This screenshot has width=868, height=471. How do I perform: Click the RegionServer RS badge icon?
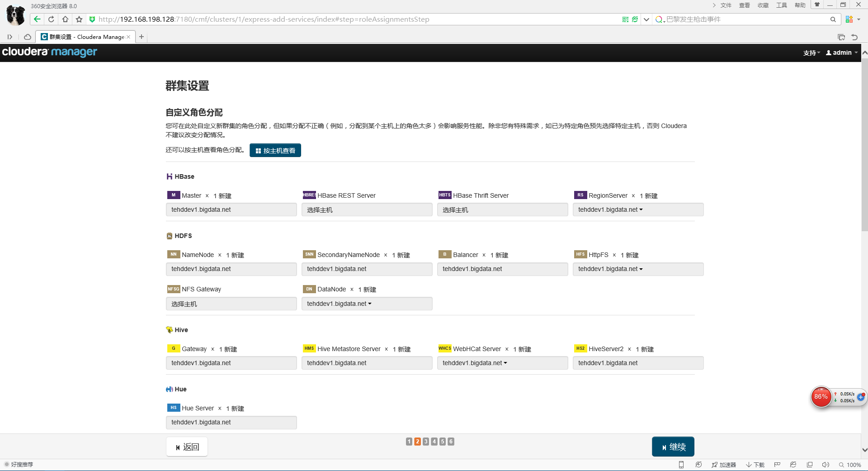tap(580, 195)
